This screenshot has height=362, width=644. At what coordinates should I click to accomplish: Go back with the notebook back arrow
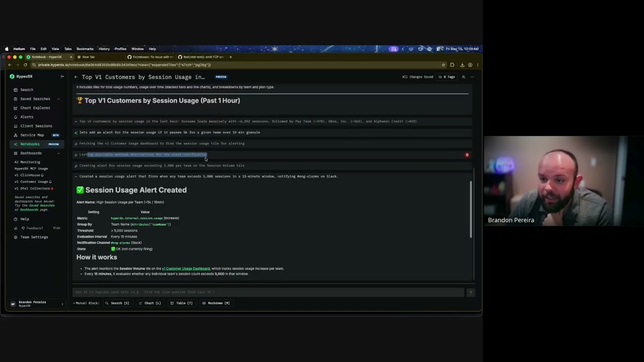click(x=75, y=77)
